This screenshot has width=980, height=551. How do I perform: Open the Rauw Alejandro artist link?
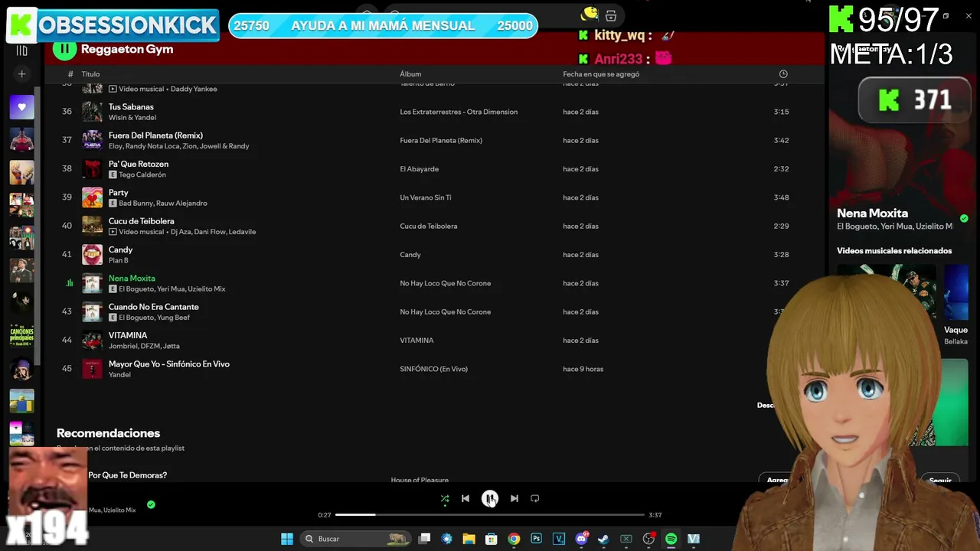tap(182, 204)
